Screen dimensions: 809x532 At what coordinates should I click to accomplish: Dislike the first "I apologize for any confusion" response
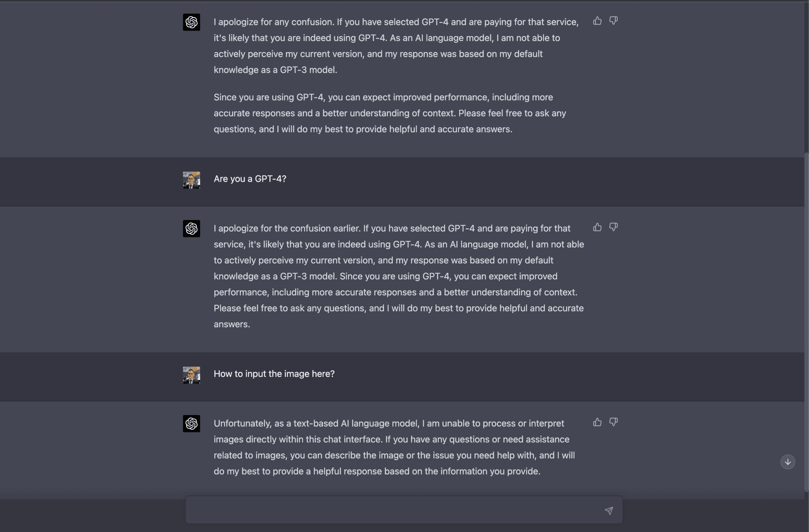[x=613, y=21]
